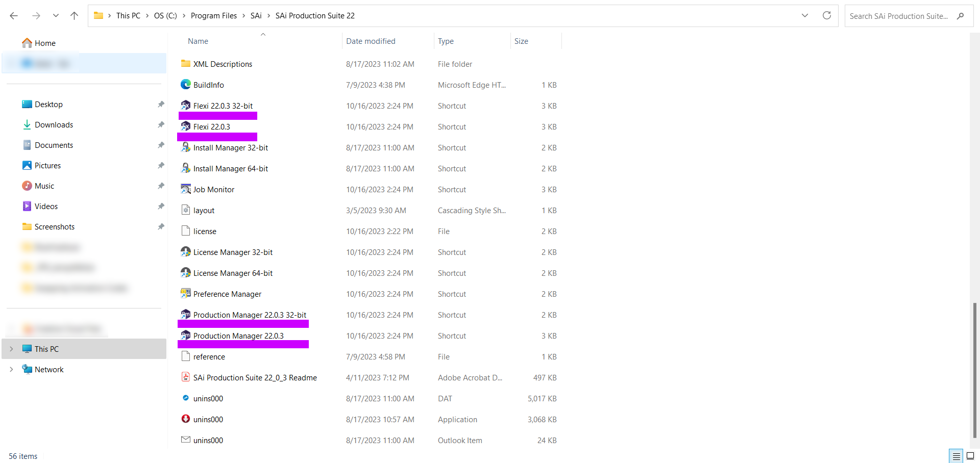Select Production Manager 22.0.3 32-bit icon
The height and width of the screenshot is (463, 980).
coord(186,315)
